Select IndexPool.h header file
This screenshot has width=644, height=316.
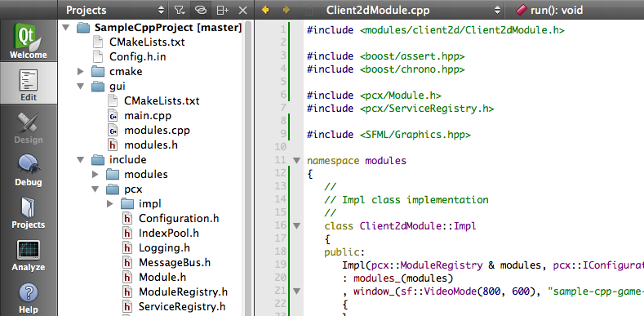pos(169,233)
